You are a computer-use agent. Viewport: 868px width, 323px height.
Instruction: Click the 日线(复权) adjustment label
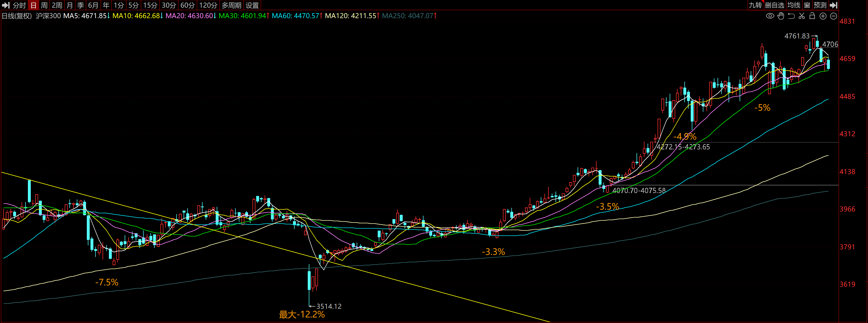click(17, 16)
